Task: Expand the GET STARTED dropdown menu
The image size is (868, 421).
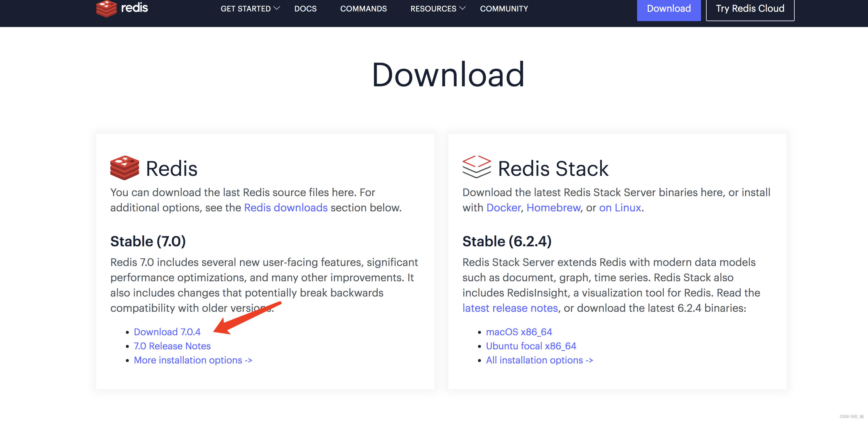Action: tap(250, 9)
